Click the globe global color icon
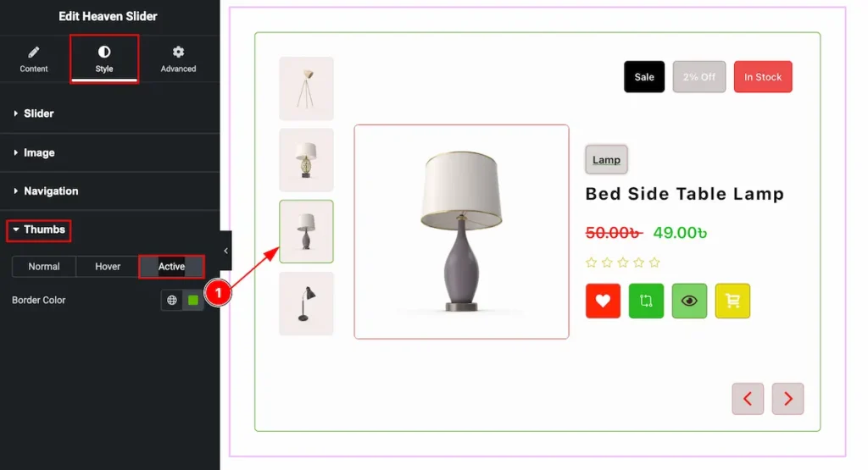Screen dimensions: 868x470 coord(172,301)
